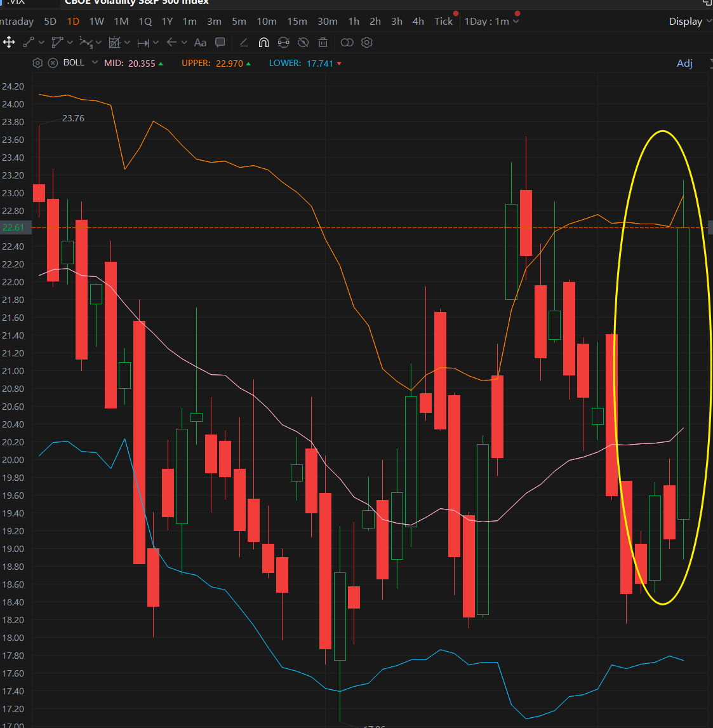Select the 30m interval
Image resolution: width=713 pixels, height=728 pixels.
(328, 22)
